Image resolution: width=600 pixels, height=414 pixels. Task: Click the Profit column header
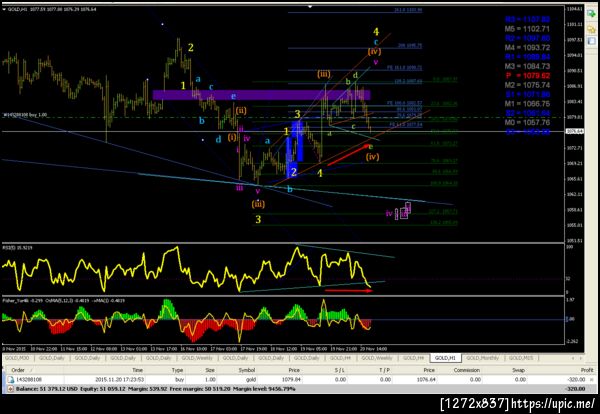point(587,370)
